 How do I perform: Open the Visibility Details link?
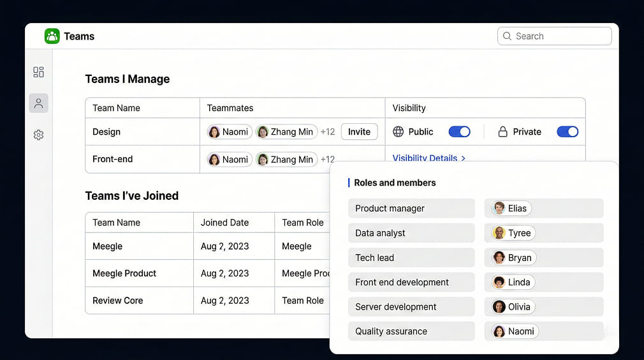[425, 158]
